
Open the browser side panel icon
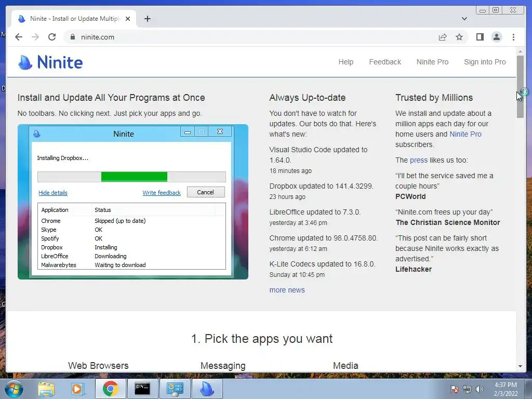coord(480,37)
